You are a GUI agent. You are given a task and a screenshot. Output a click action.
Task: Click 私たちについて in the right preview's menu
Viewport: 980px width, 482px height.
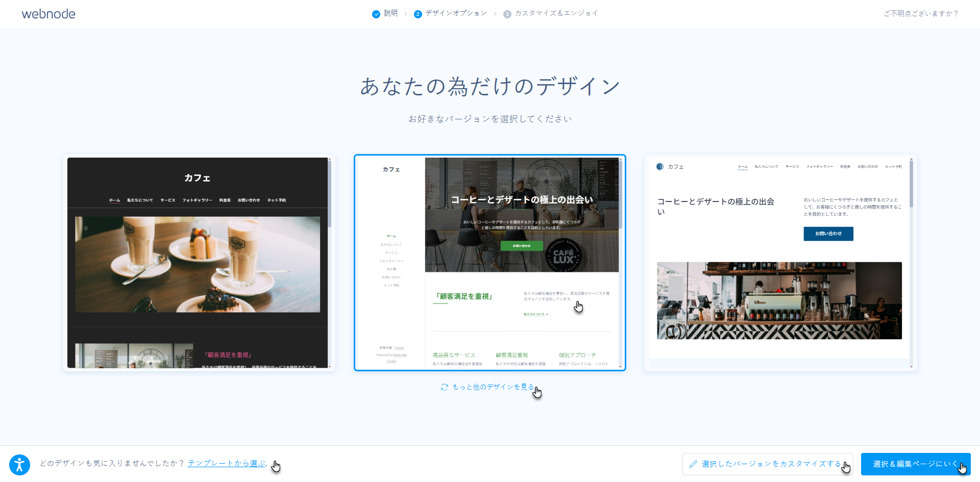pos(767,167)
